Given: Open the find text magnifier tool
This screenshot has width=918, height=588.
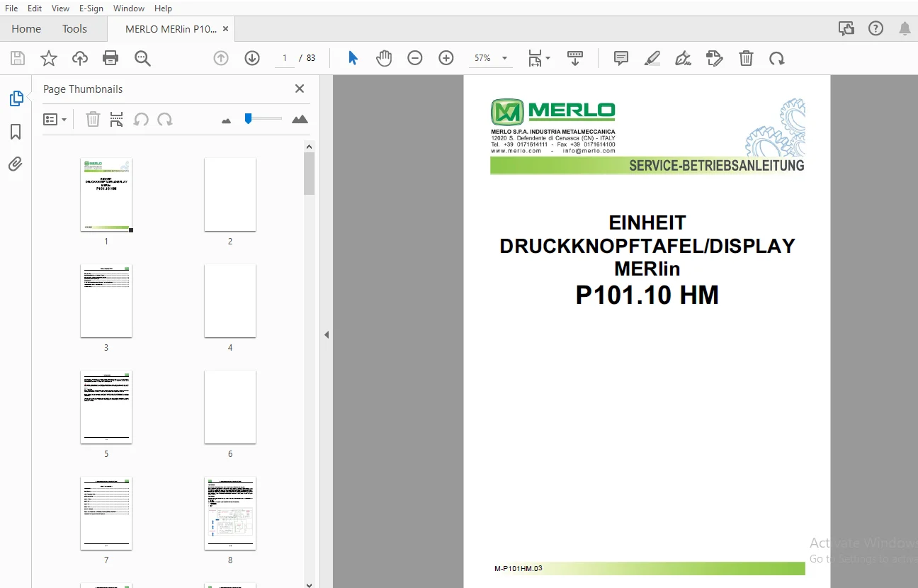Looking at the screenshot, I should 142,58.
